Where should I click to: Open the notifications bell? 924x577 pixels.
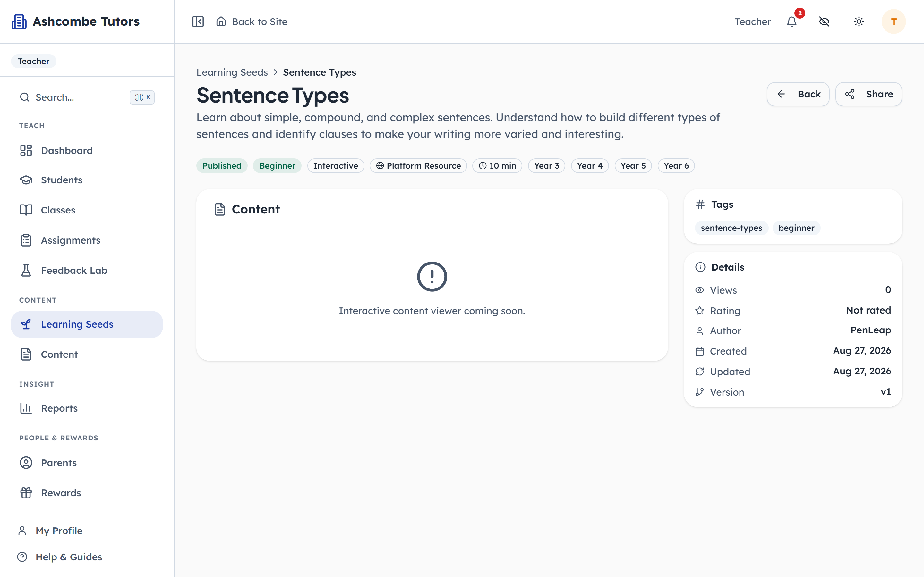point(792,21)
